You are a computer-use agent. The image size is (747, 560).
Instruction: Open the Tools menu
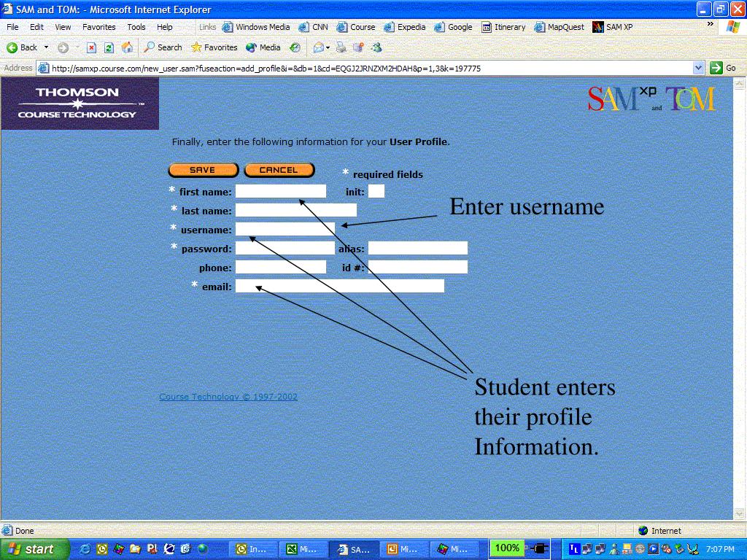[x=136, y=27]
